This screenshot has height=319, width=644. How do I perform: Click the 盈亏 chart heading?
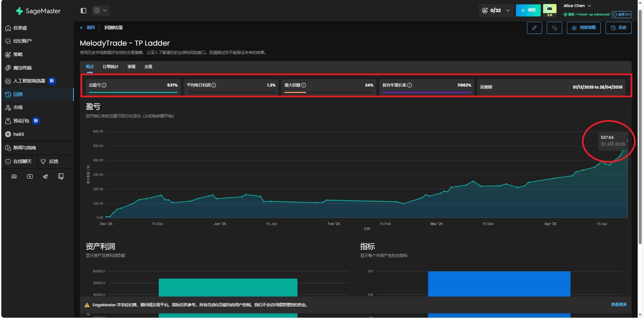93,107
